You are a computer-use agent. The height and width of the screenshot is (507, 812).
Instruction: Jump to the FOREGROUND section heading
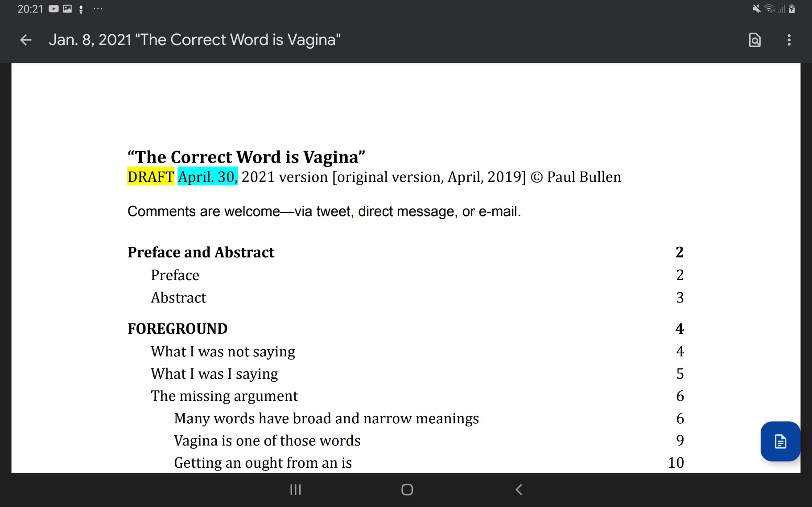pyautogui.click(x=177, y=329)
